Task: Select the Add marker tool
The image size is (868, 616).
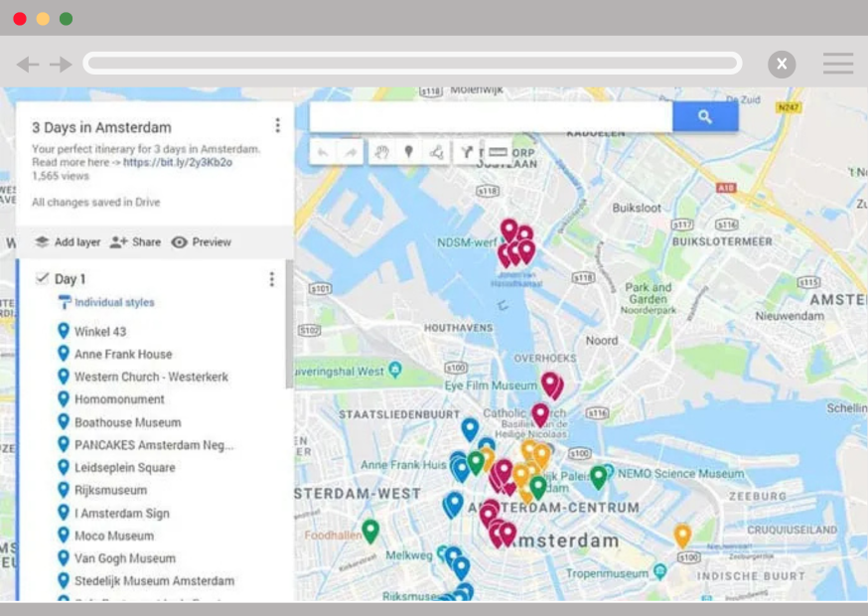Action: click(408, 153)
